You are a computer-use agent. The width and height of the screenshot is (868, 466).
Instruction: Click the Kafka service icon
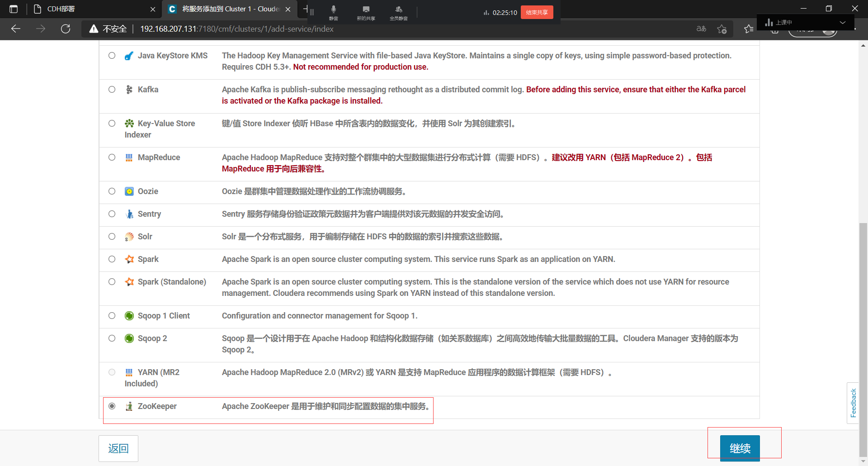pyautogui.click(x=129, y=90)
